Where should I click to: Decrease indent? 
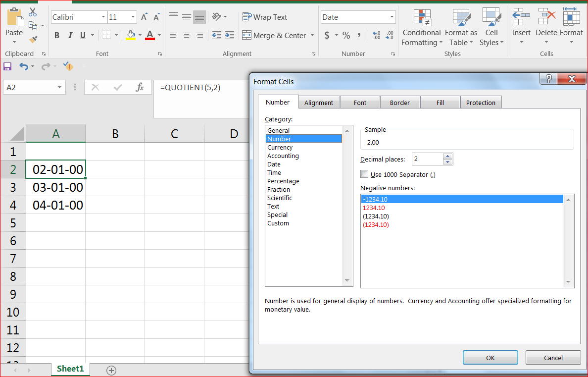(217, 35)
